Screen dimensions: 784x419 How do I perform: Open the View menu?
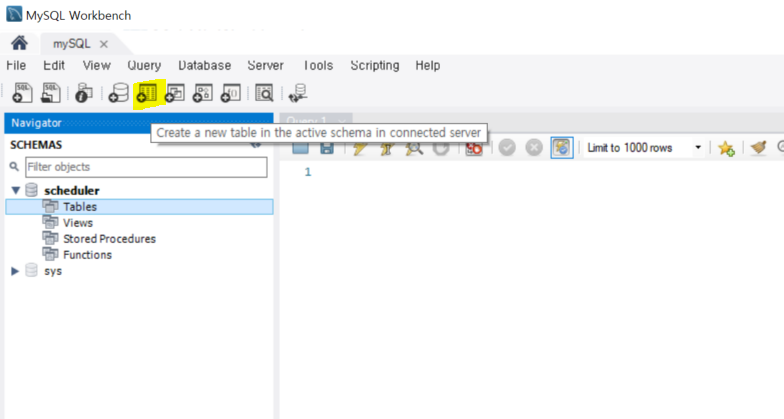point(96,66)
